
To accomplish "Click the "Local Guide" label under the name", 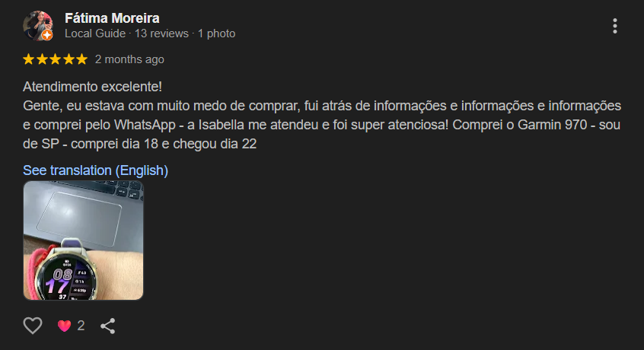I will point(96,33).
